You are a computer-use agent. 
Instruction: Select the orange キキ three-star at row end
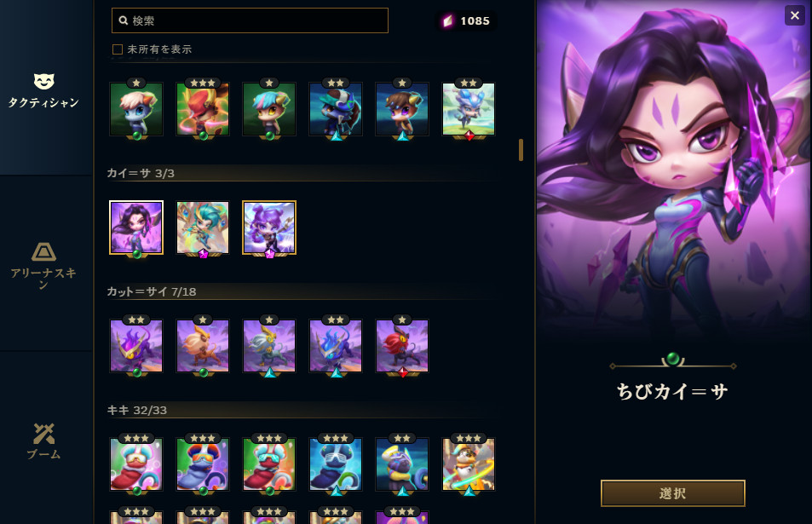click(468, 464)
